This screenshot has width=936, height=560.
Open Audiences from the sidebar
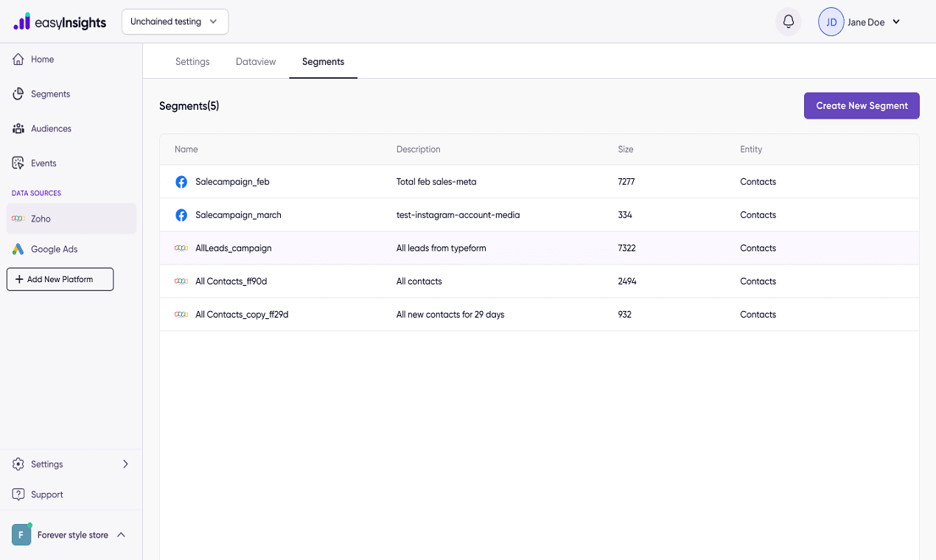51,129
